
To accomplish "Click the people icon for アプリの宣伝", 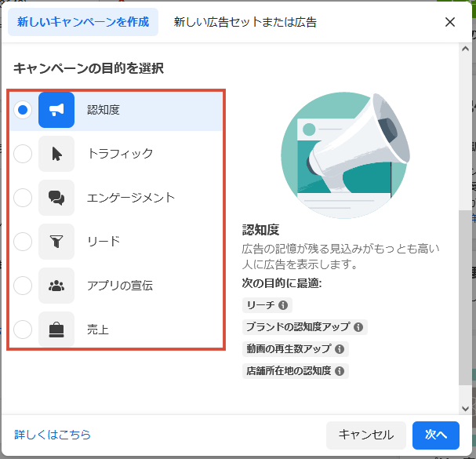I will click(x=56, y=286).
